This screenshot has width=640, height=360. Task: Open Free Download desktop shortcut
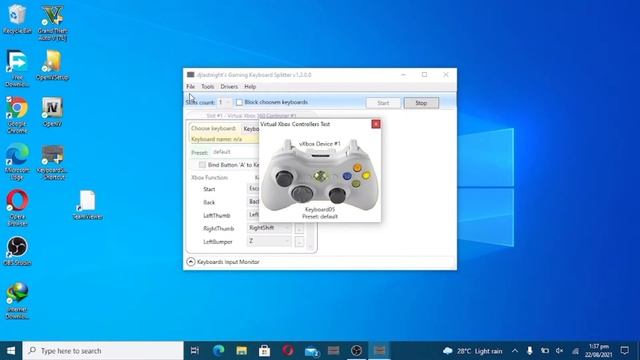[17, 69]
